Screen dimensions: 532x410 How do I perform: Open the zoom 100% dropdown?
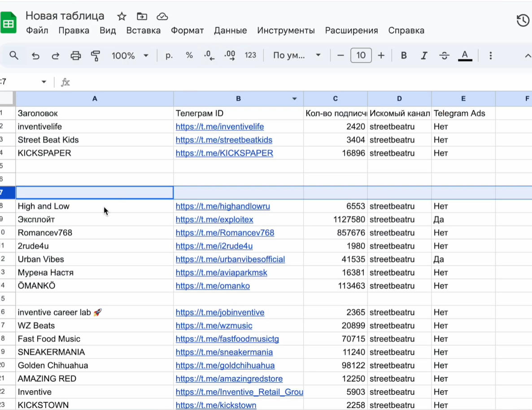pos(130,56)
